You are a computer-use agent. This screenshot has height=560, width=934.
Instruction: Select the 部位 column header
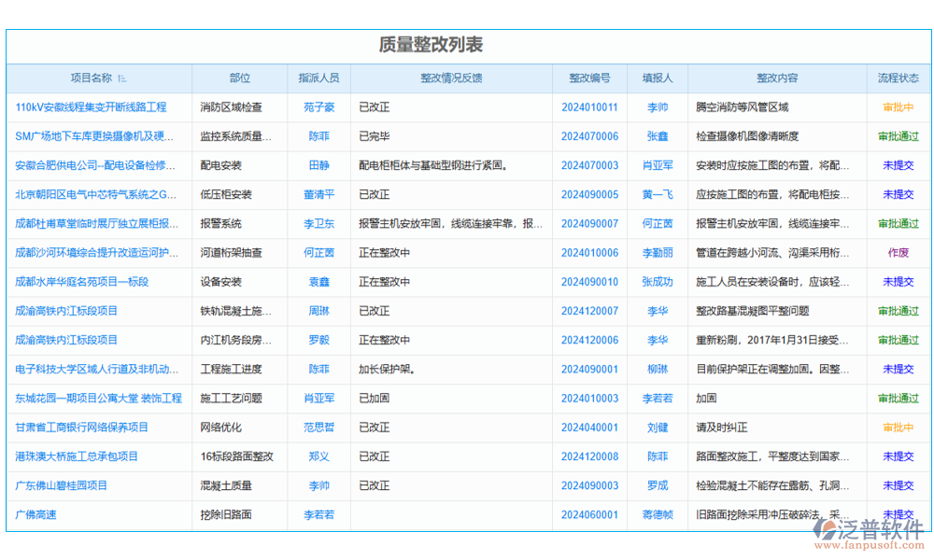[239, 78]
